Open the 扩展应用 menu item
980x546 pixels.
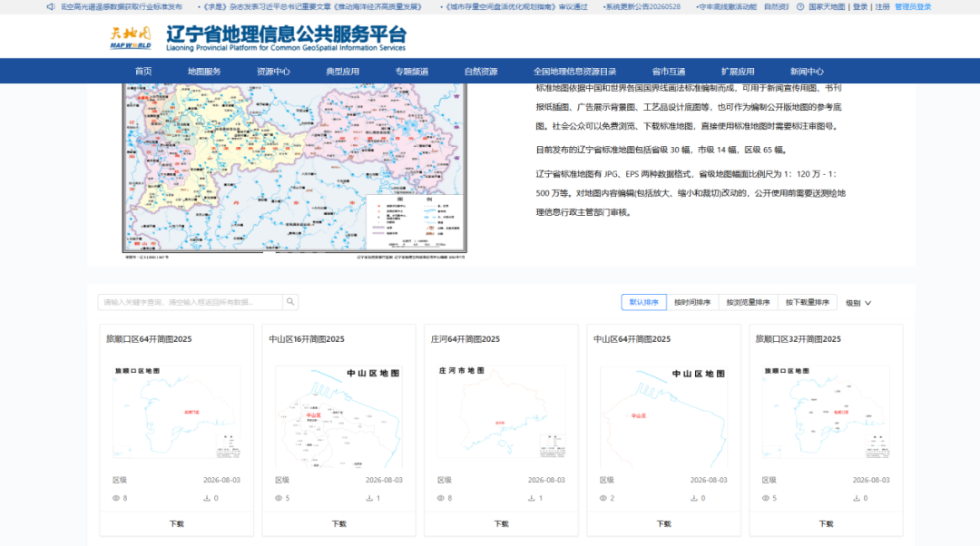click(738, 72)
